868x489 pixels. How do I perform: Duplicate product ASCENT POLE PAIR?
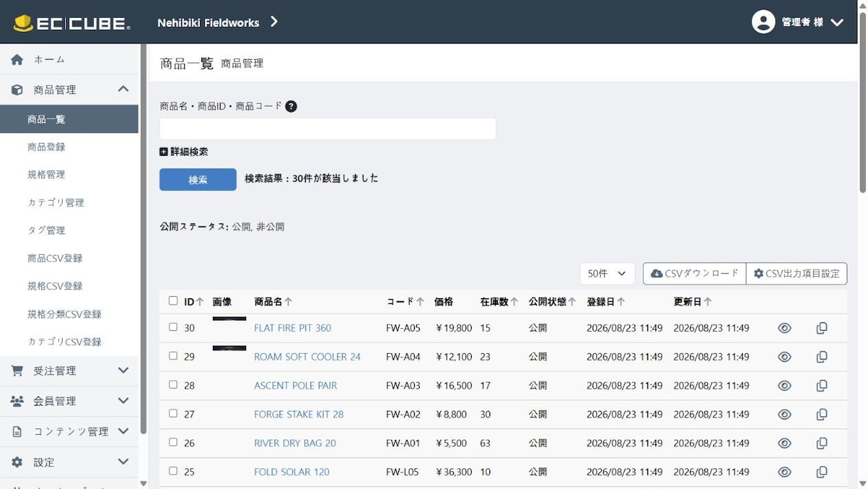pyautogui.click(x=822, y=386)
